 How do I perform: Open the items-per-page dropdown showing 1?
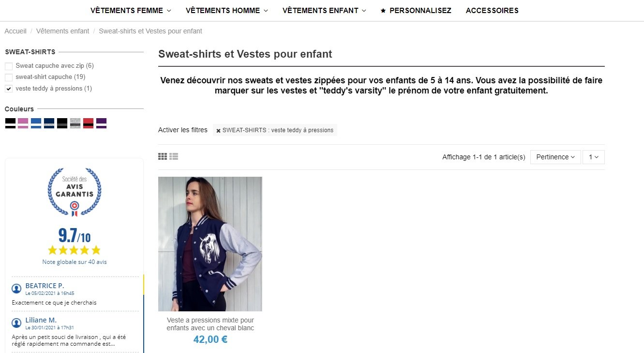coord(594,157)
